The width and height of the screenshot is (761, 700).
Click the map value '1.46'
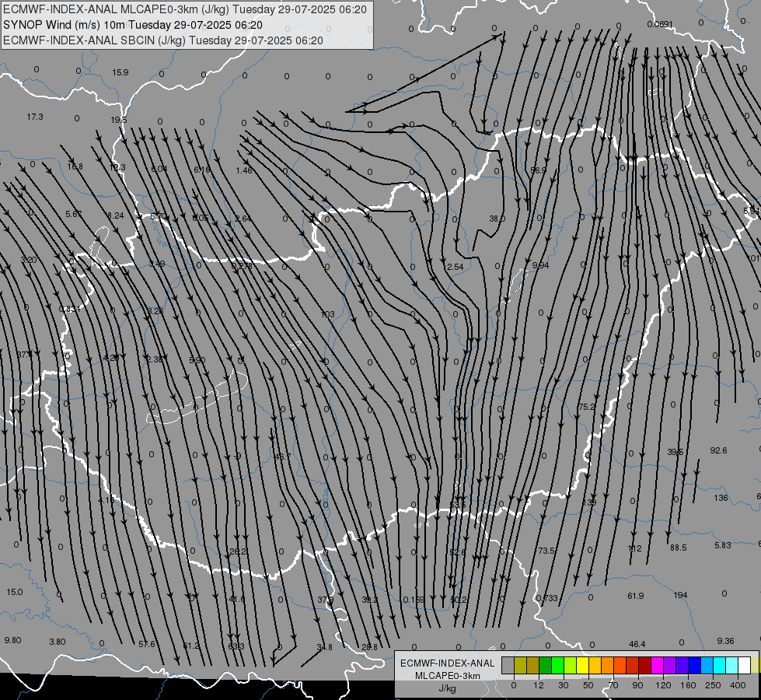pos(244,170)
